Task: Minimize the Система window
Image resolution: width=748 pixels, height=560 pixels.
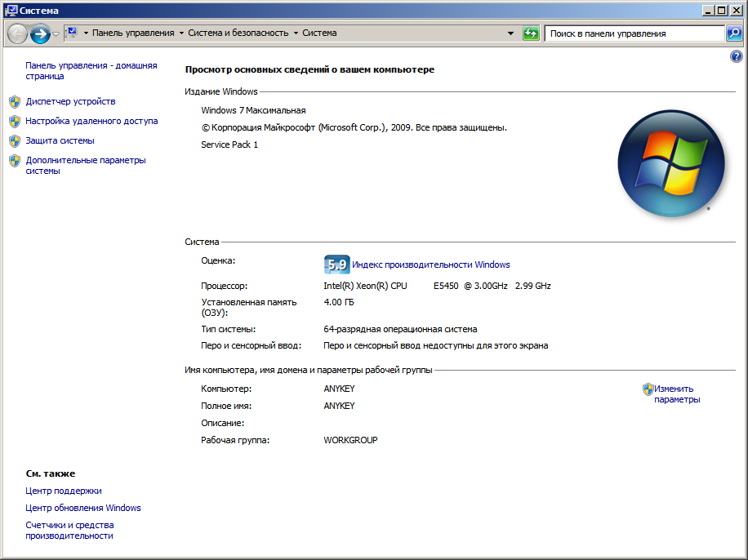Action: (x=709, y=10)
